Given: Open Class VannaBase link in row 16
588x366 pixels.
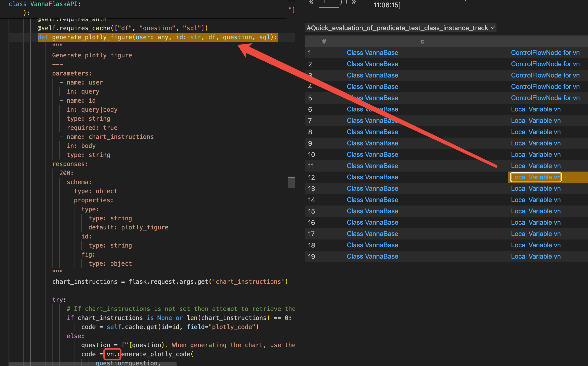Looking at the screenshot, I should (x=372, y=222).
